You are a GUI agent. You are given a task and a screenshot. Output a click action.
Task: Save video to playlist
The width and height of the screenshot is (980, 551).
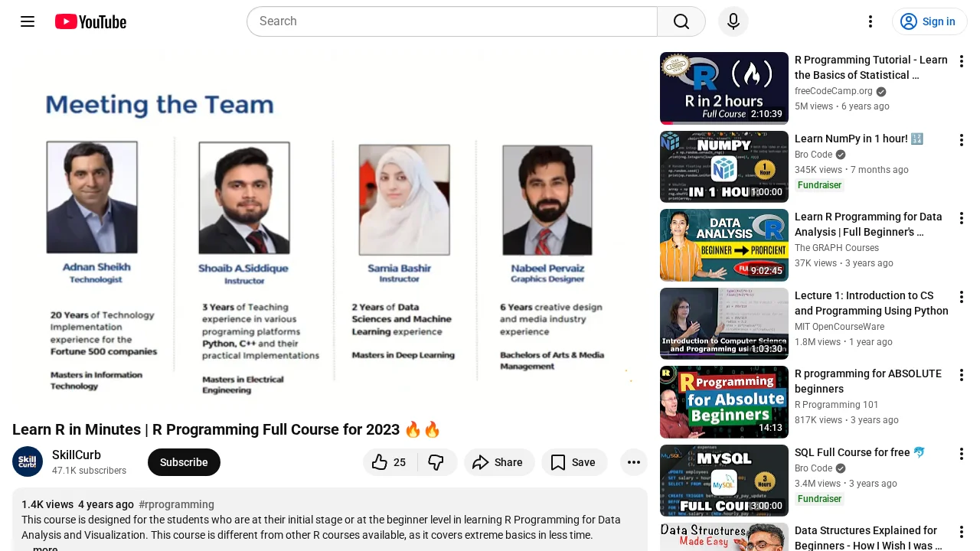[x=574, y=462]
